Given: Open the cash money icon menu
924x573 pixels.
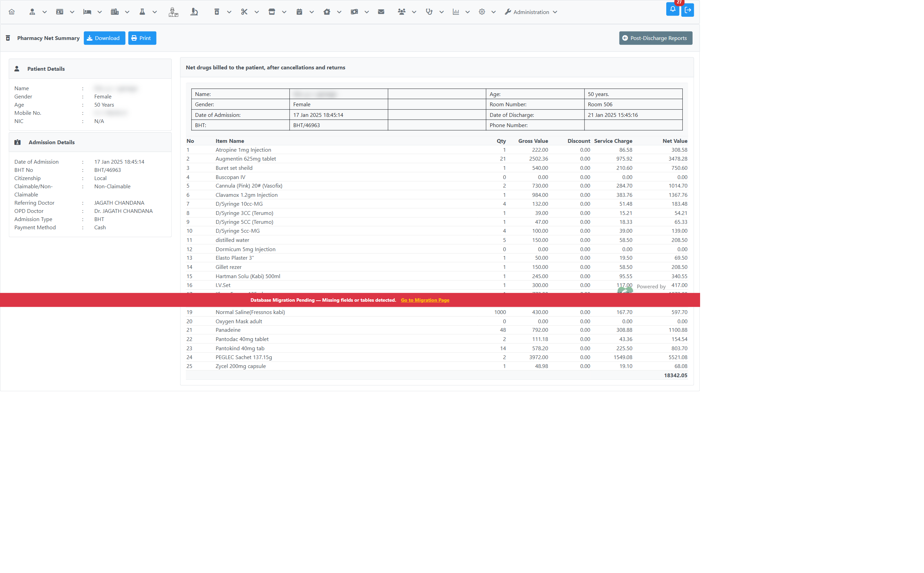Looking at the screenshot, I should coord(354,12).
